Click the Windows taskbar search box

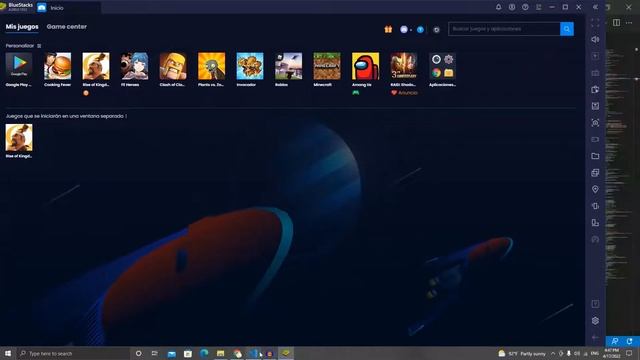coord(73,353)
